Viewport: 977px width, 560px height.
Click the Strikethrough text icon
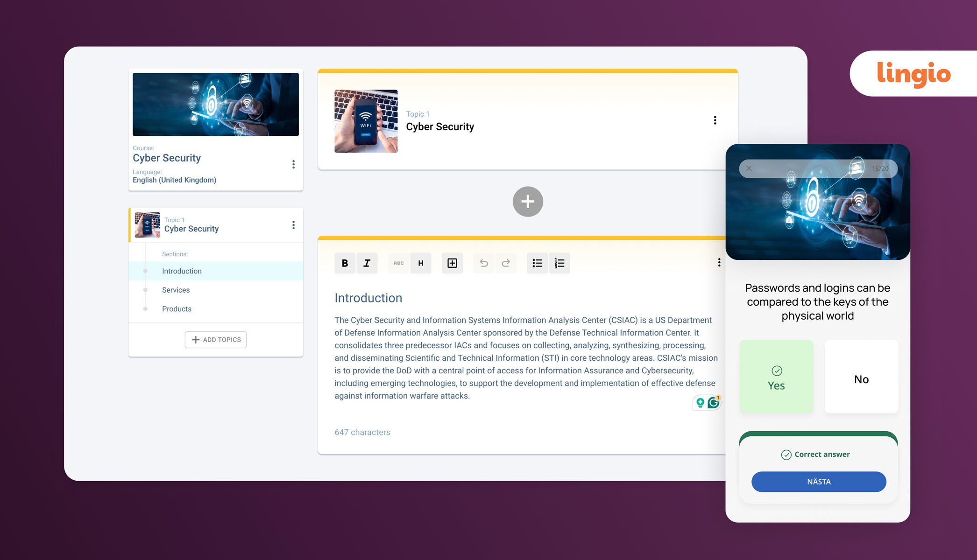396,263
